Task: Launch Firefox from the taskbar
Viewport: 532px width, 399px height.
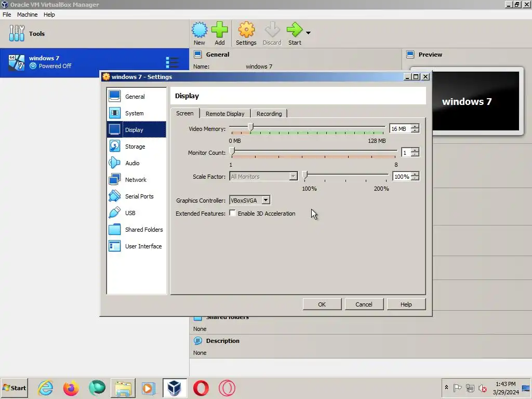Action: pyautogui.click(x=71, y=388)
